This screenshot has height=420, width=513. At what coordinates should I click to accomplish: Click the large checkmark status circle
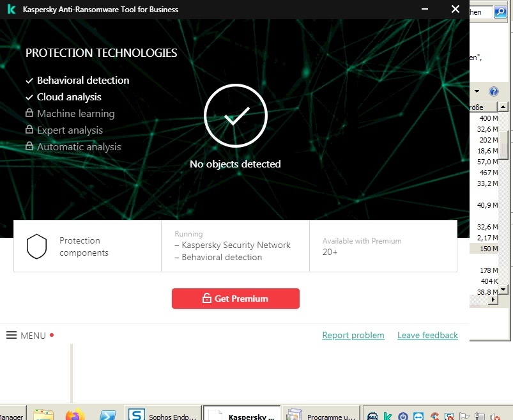[x=236, y=116]
